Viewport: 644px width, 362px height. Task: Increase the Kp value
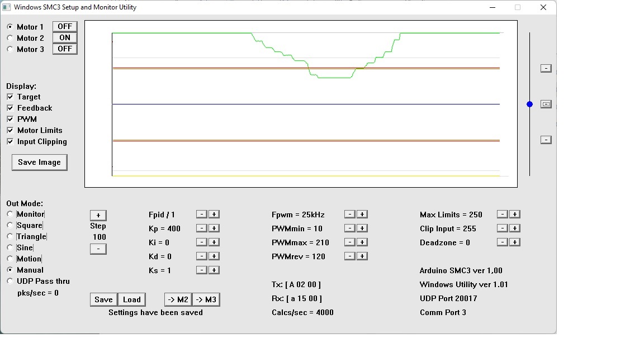(214, 228)
